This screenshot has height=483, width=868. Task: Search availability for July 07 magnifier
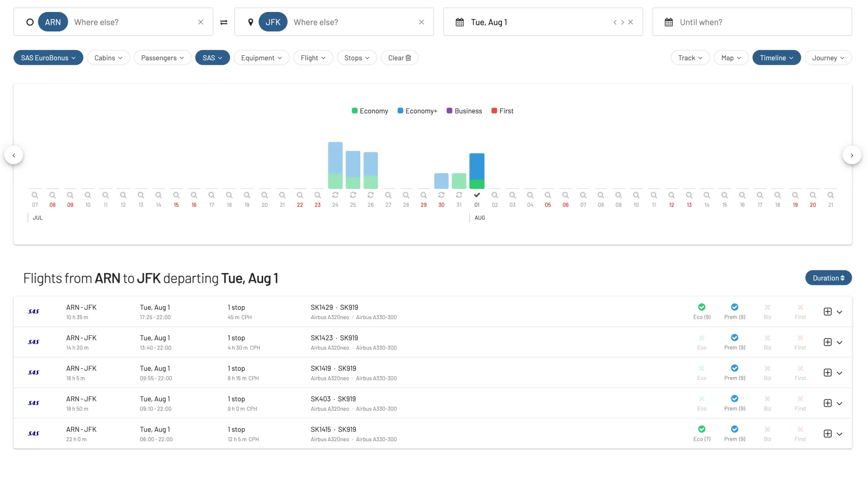tap(35, 195)
